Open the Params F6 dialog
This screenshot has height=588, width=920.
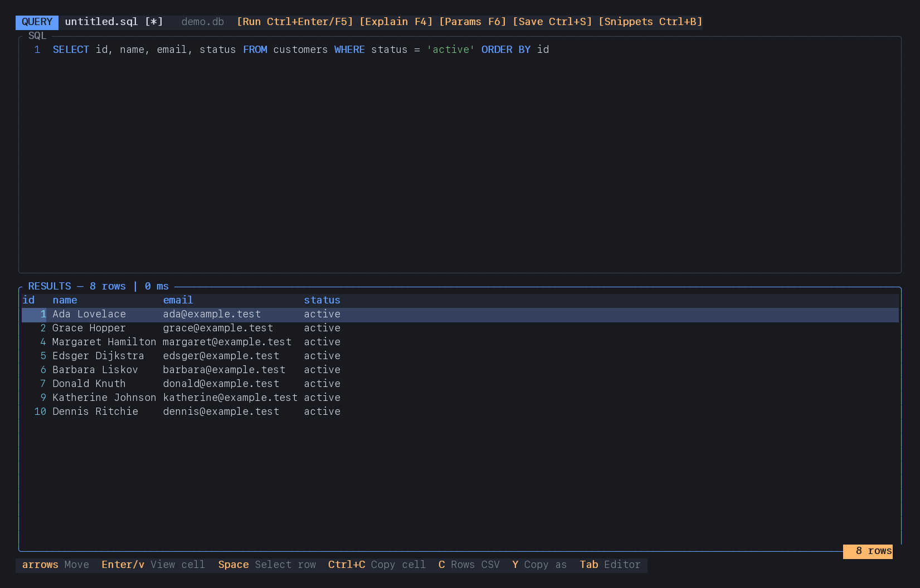(473, 22)
